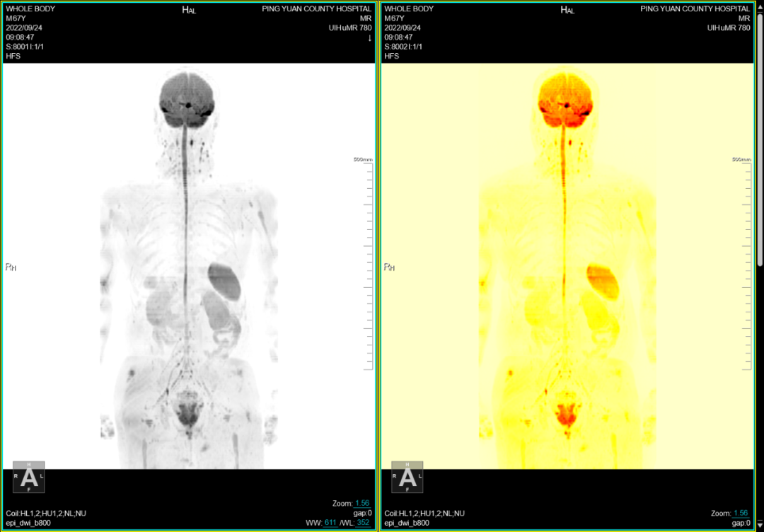Click WHOLE BODY label in the grayscale panel

pos(30,8)
